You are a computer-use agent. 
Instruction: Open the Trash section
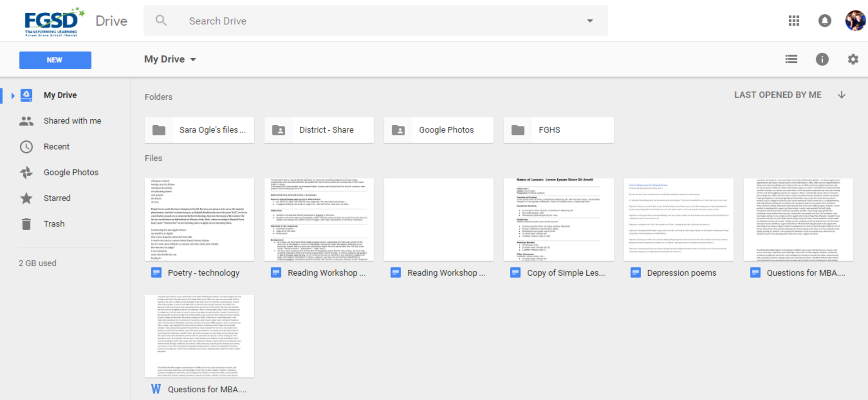pos(54,224)
